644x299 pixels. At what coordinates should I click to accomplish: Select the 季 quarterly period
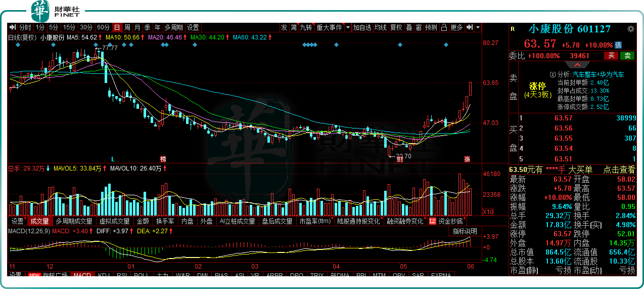pos(148,27)
